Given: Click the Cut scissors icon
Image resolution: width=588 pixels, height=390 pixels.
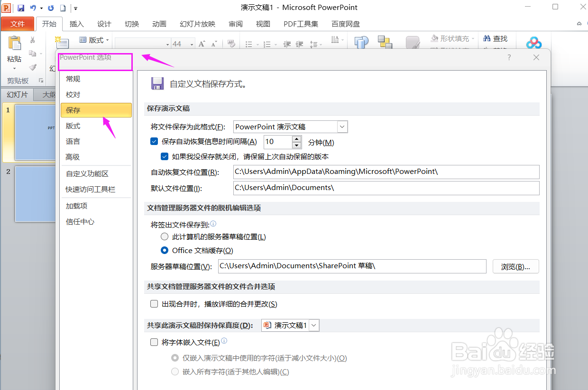Looking at the screenshot, I should pyautogui.click(x=33, y=40).
